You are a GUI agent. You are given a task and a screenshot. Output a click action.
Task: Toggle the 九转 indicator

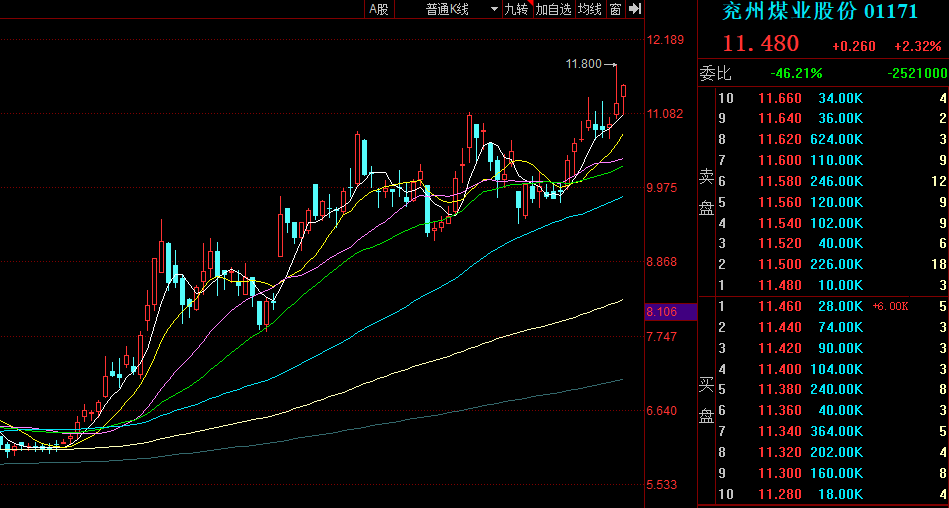(x=515, y=9)
